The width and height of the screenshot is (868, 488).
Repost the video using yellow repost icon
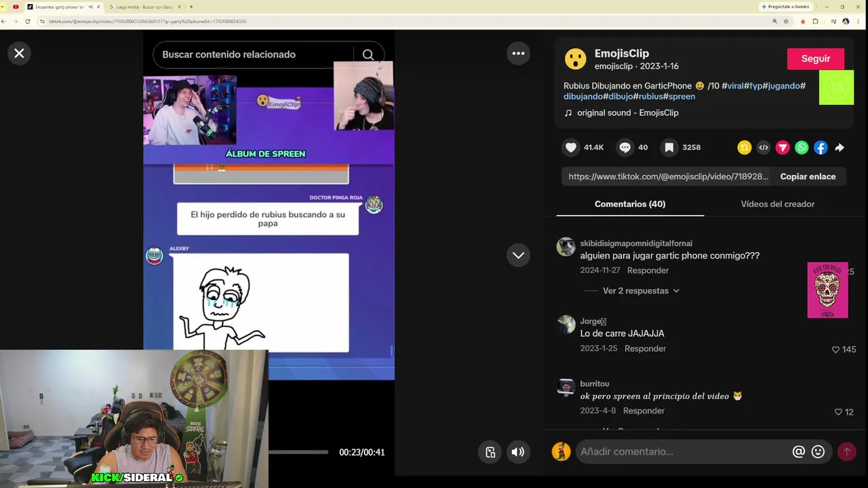(745, 147)
